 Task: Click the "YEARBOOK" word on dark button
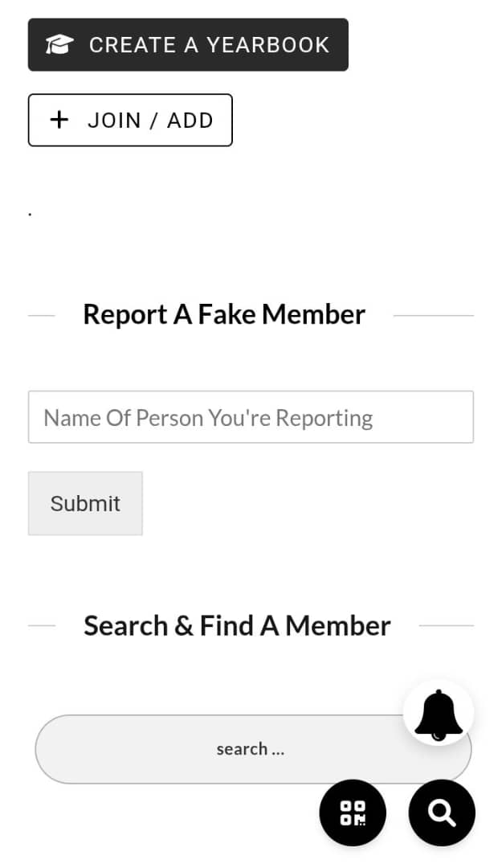[268, 45]
